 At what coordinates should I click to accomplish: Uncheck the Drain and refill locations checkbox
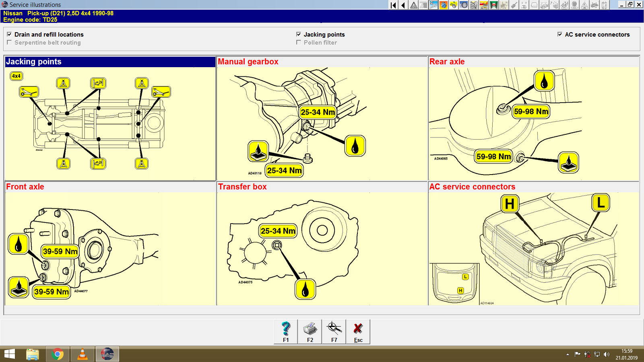point(9,34)
